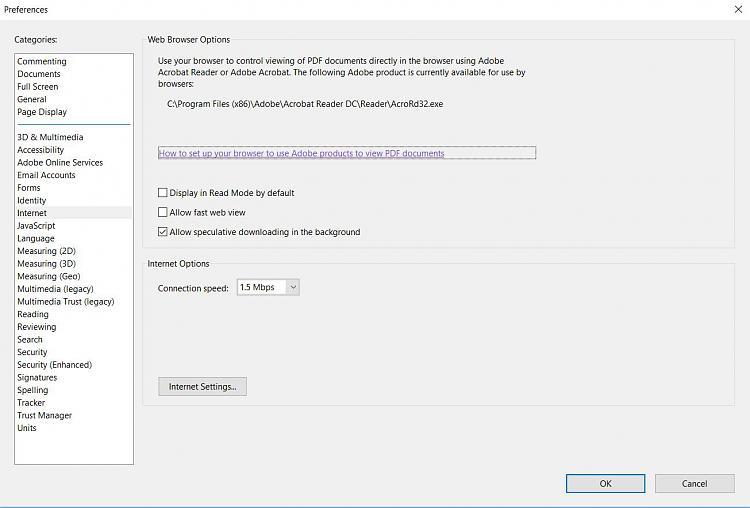
Task: Select the General category
Action: point(32,99)
